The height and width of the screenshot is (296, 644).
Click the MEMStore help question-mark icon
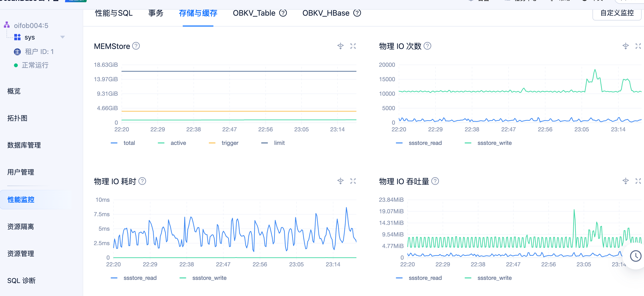[136, 46]
